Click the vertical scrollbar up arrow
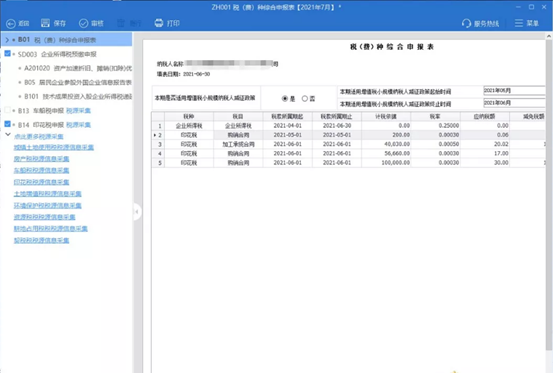 (x=549, y=36)
